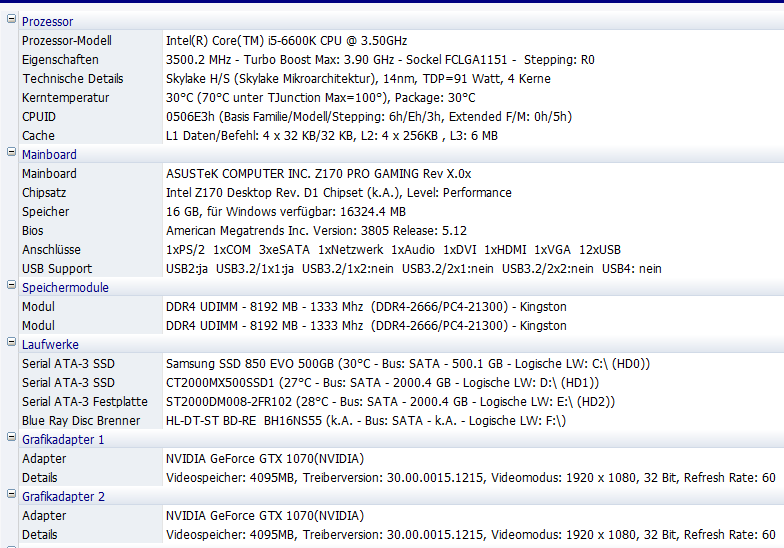Click the Bios label
The height and width of the screenshot is (548, 784).
click(32, 230)
